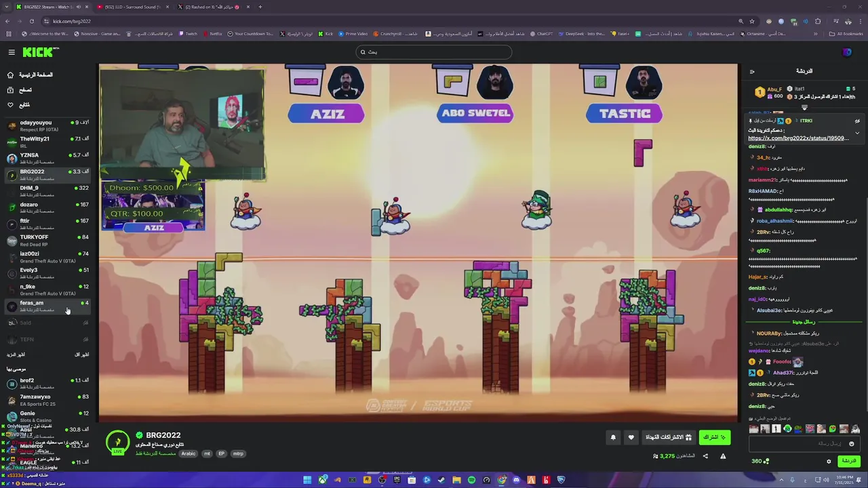Image resolution: width=868 pixels, height=488 pixels.
Task: Open the Twitch bookmark
Action: (x=188, y=34)
